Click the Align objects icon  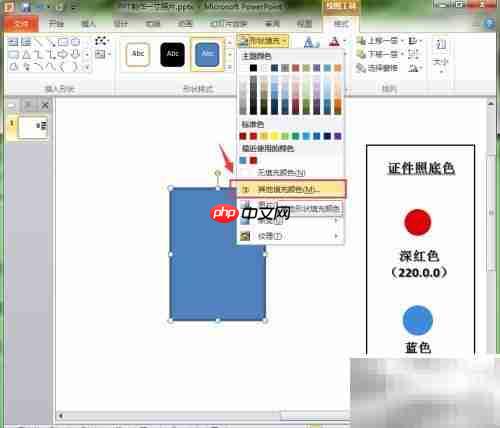[x=413, y=41]
